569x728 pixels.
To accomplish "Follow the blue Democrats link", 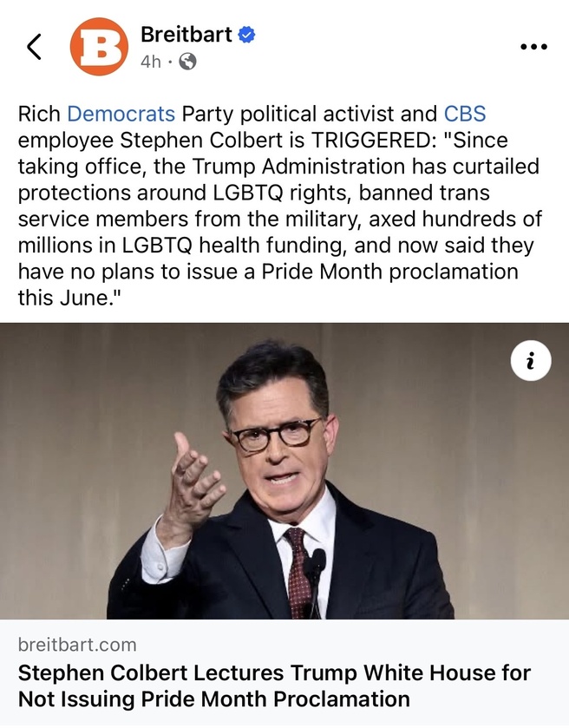I will (121, 114).
